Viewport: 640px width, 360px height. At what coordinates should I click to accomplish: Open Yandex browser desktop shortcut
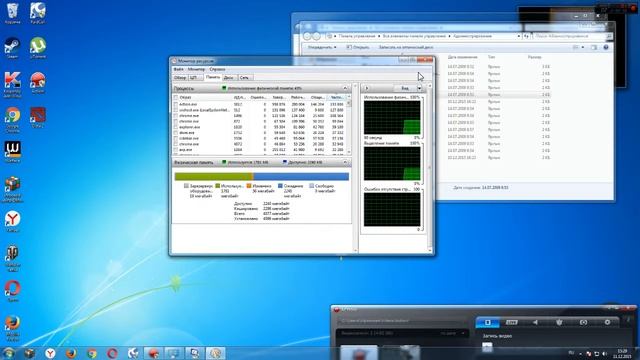coord(12,221)
